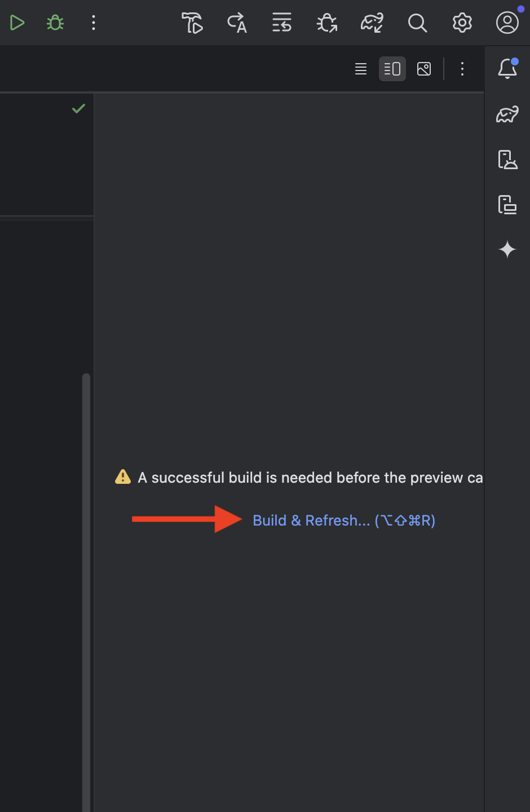Screen dimensions: 530x812
Task: Run the app with the green play button
Action: click(17, 23)
